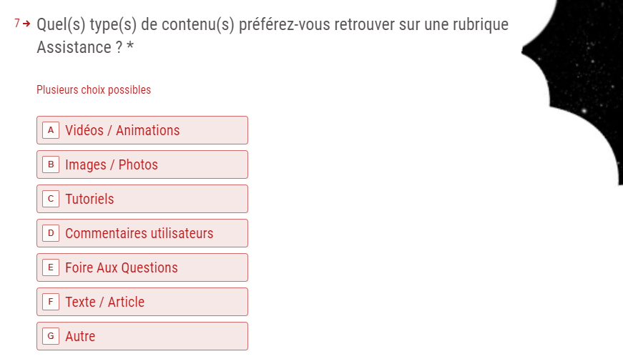
Task: Tick the "Images / Photos" option
Action: click(142, 164)
